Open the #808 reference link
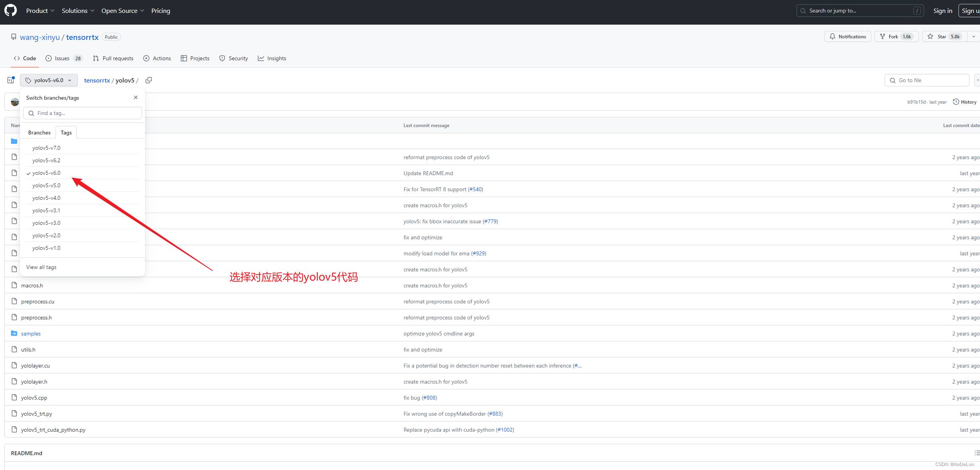 point(429,398)
